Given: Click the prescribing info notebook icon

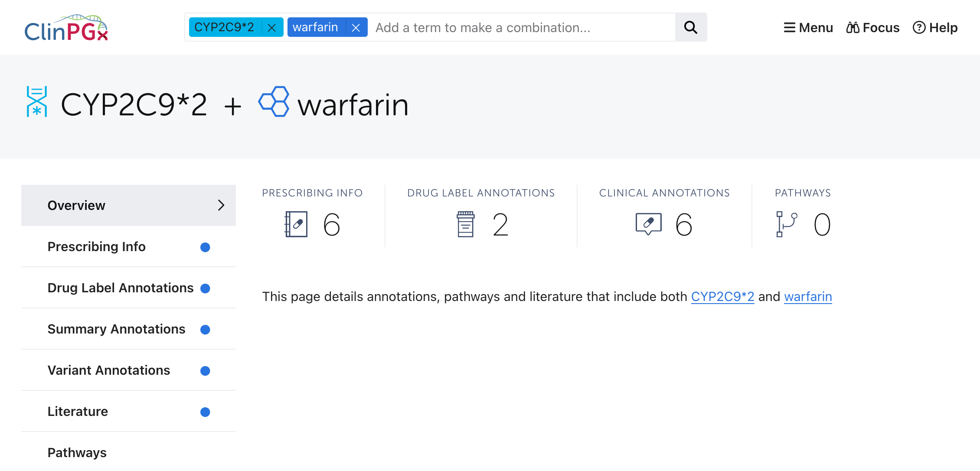Looking at the screenshot, I should (296, 224).
